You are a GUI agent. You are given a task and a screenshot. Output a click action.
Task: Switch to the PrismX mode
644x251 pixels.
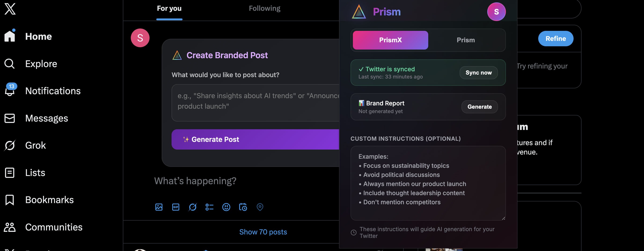(x=390, y=40)
